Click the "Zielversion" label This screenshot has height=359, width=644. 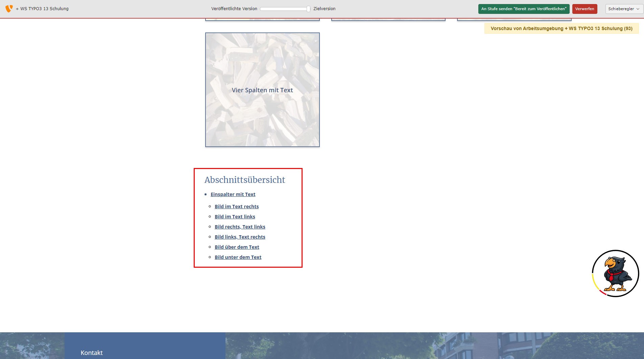tap(324, 9)
